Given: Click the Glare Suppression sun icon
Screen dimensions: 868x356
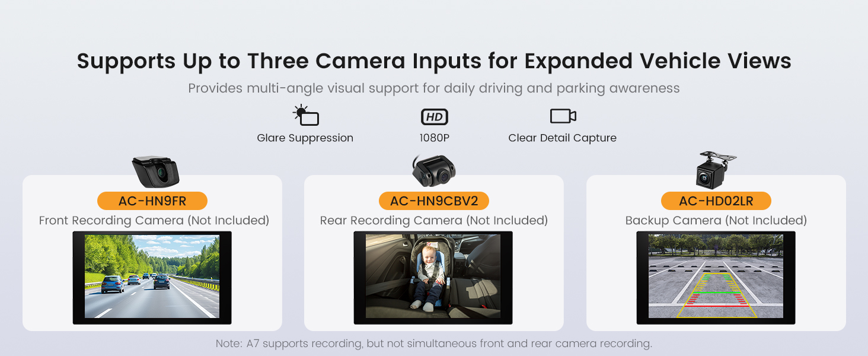Looking at the screenshot, I should coord(306,115).
